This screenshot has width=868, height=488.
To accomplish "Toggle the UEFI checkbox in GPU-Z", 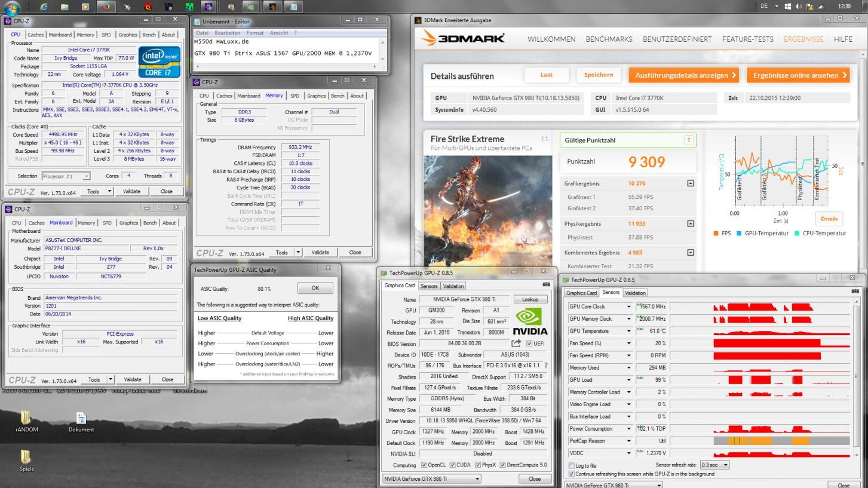I will point(529,343).
